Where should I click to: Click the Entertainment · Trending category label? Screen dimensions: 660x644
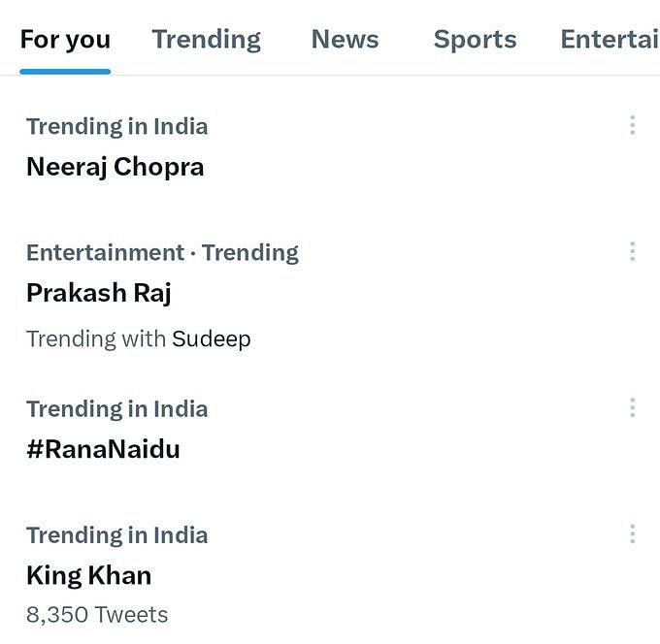(x=162, y=253)
